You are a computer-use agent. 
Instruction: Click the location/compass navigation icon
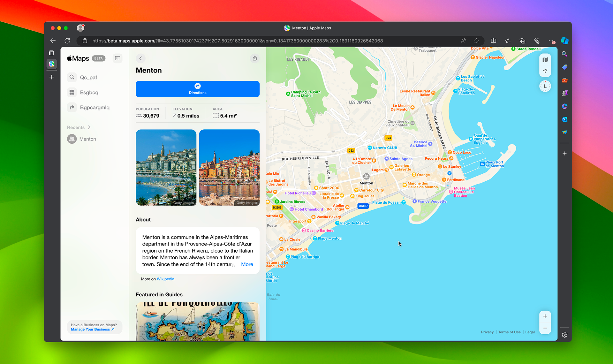tap(545, 71)
